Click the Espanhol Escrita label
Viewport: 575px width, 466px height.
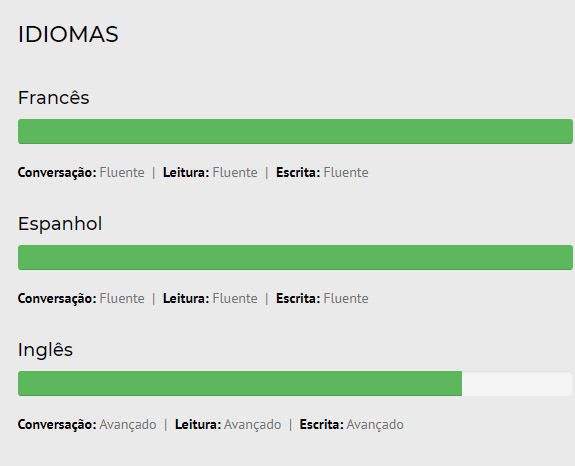click(x=298, y=299)
